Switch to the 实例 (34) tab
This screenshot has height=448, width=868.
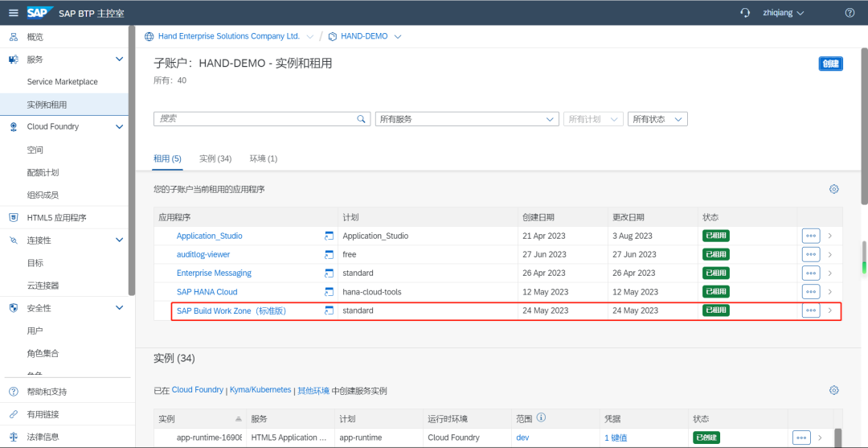click(215, 159)
